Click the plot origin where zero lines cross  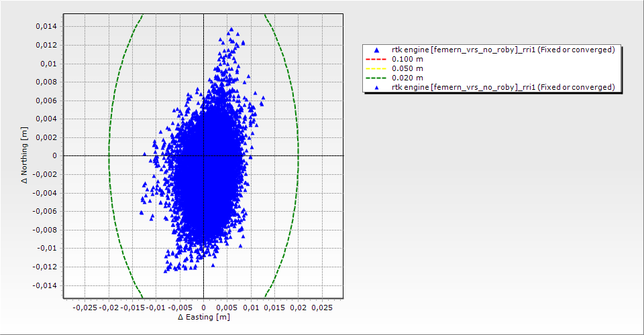pyautogui.click(x=203, y=155)
